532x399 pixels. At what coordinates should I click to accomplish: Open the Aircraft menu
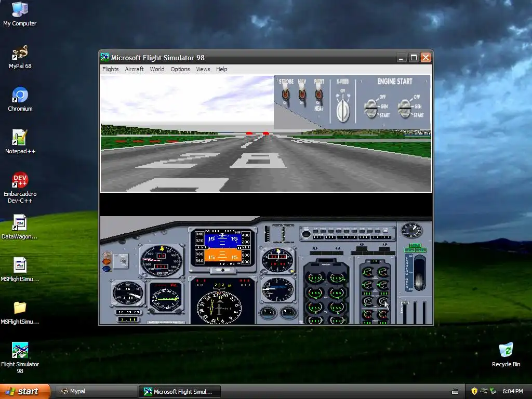[x=134, y=69]
